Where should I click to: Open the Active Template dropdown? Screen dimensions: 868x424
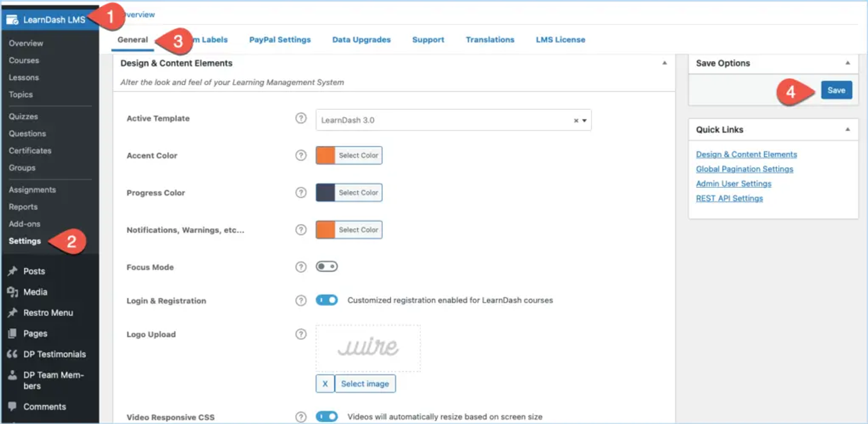[454, 120]
